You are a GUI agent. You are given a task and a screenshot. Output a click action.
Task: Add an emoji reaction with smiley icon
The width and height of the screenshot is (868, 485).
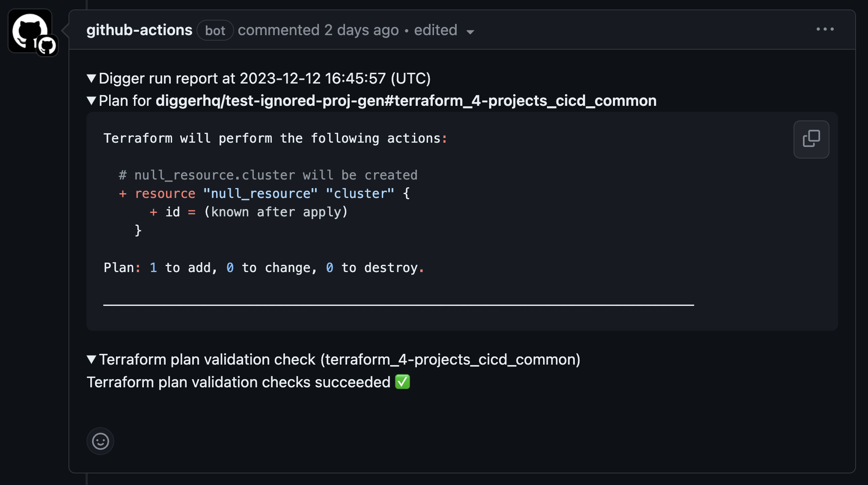click(101, 441)
